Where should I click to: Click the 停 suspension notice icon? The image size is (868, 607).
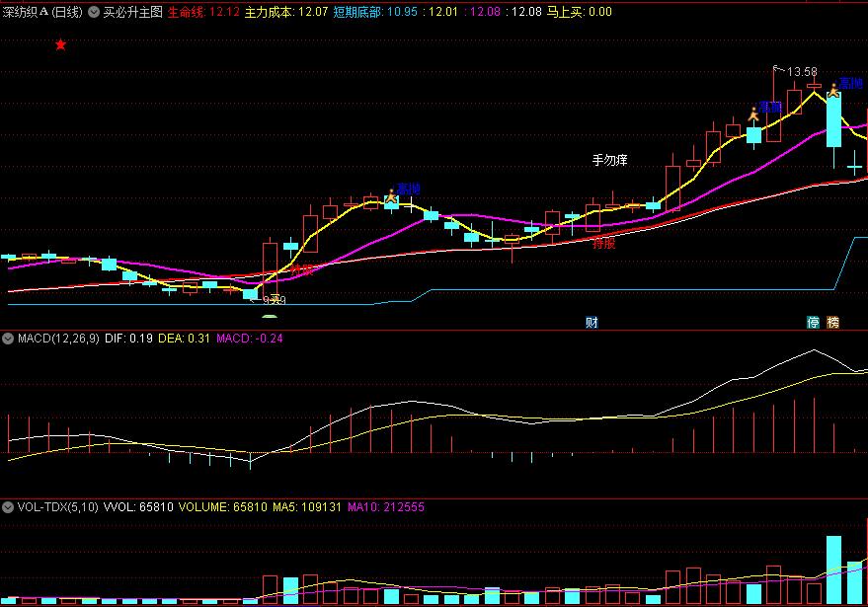point(813,322)
